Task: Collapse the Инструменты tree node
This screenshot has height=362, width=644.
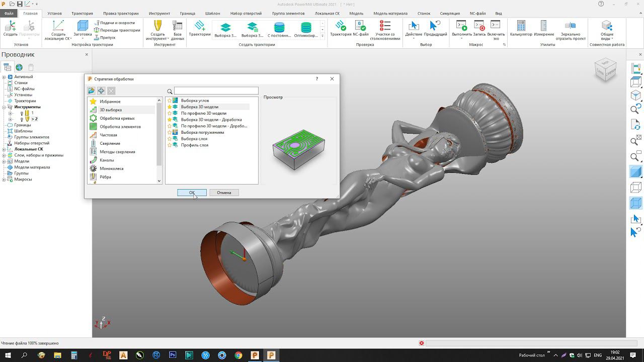Action: 4,107
